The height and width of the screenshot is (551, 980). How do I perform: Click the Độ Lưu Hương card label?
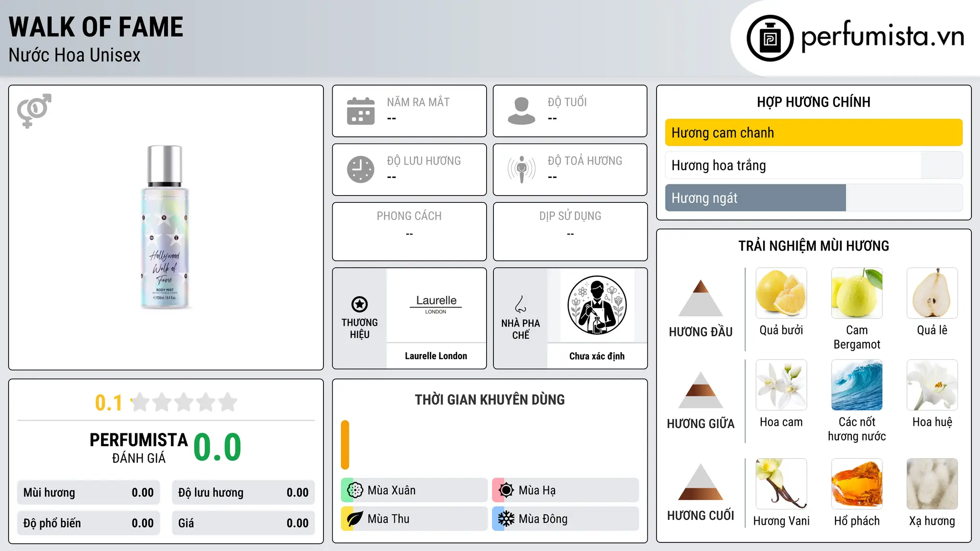pyautogui.click(x=424, y=161)
